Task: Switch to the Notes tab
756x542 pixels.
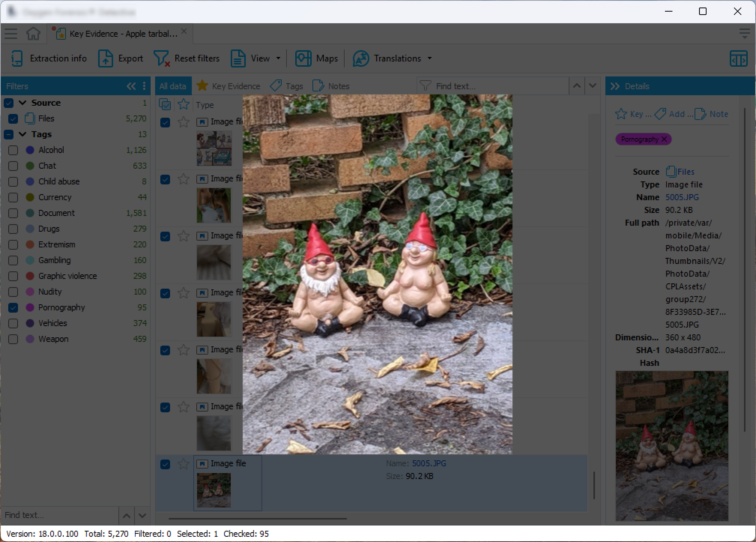Action: point(331,86)
